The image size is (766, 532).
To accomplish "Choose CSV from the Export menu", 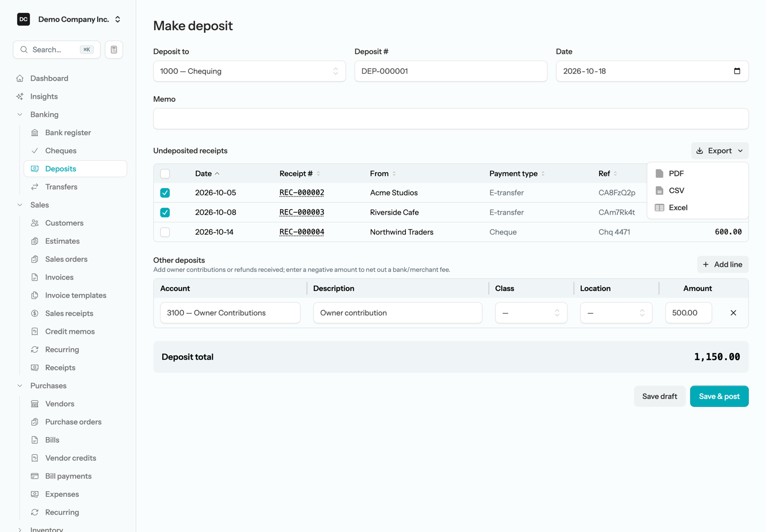I will pyautogui.click(x=698, y=190).
